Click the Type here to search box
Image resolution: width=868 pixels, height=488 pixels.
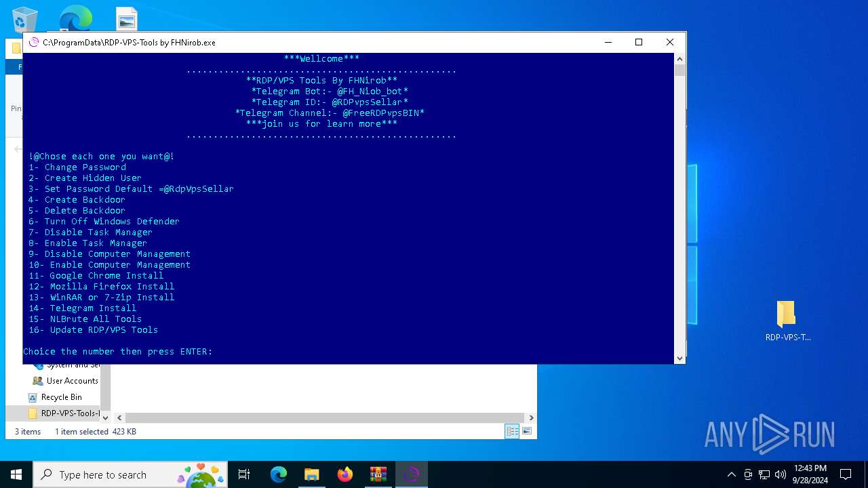click(130, 474)
